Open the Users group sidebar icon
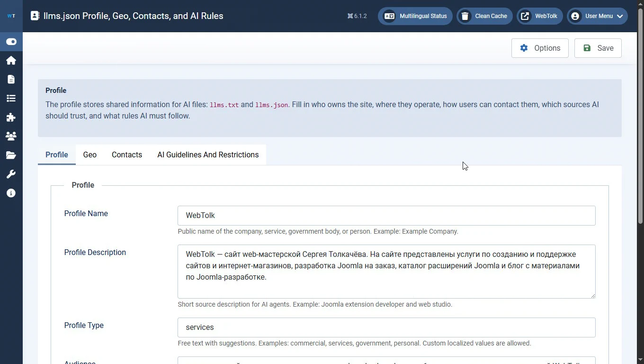The image size is (644, 364). tap(11, 136)
